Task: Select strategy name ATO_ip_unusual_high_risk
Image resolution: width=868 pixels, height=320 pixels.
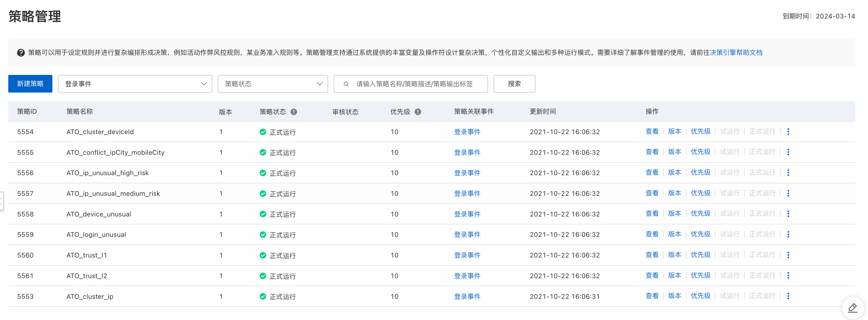Action: (108, 173)
